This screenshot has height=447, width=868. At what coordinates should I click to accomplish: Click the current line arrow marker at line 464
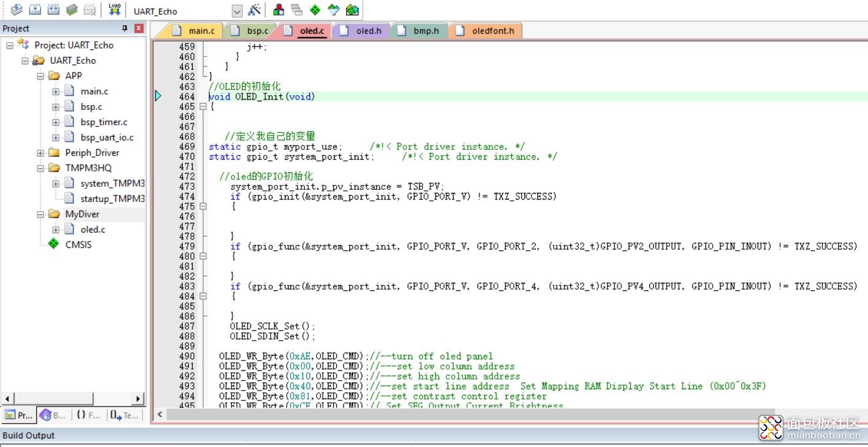[158, 96]
